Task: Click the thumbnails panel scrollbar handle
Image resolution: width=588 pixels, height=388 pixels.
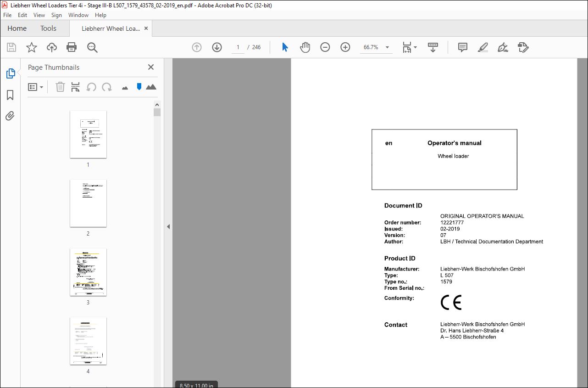Action: pos(157,112)
